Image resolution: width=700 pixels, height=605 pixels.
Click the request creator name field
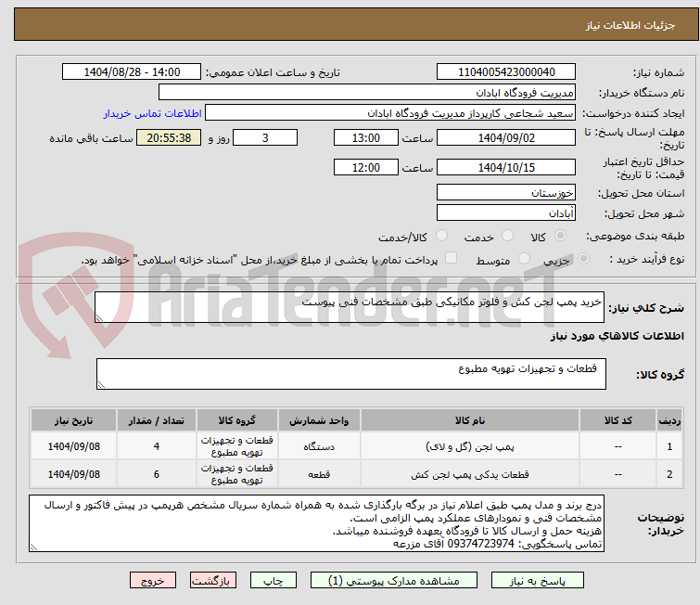pyautogui.click(x=390, y=113)
